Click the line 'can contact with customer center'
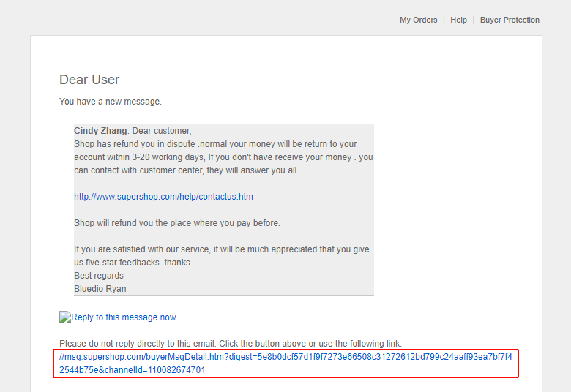 point(187,170)
